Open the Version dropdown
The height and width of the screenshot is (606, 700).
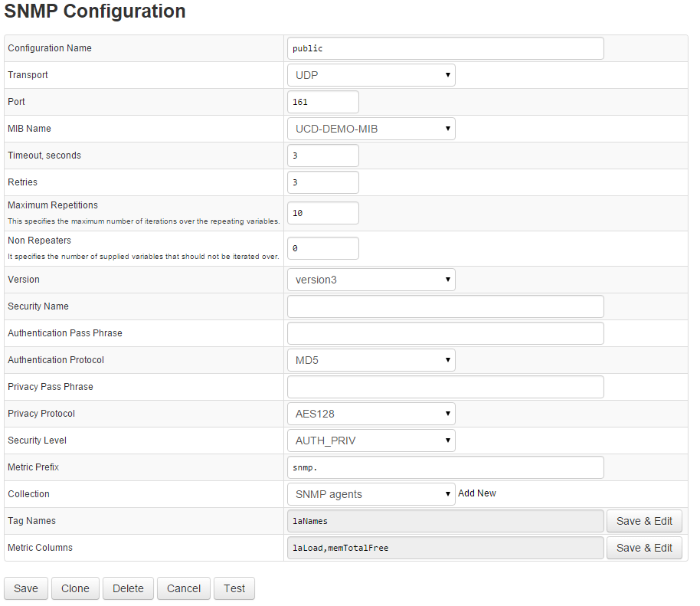371,279
